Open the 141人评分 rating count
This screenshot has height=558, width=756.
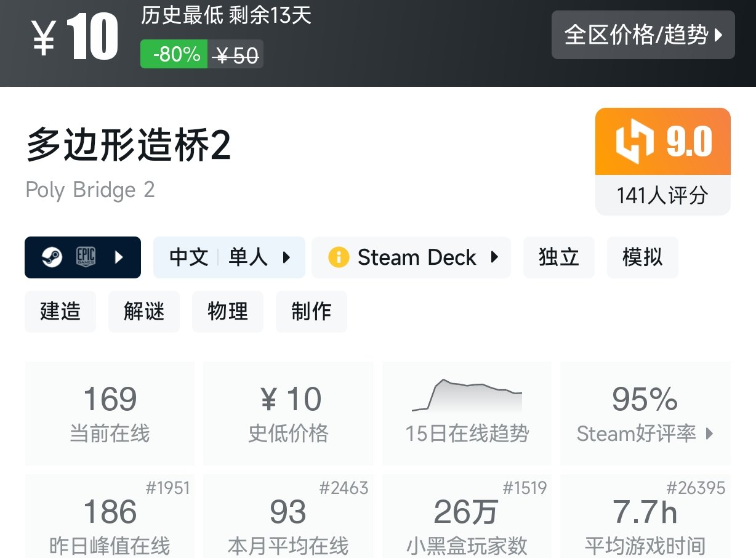[x=662, y=196]
